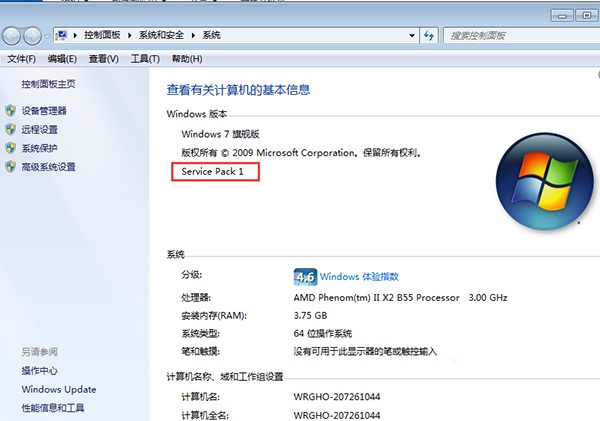
Task: Click the 计算机名 value WRGHO-207261044
Action: [337, 397]
